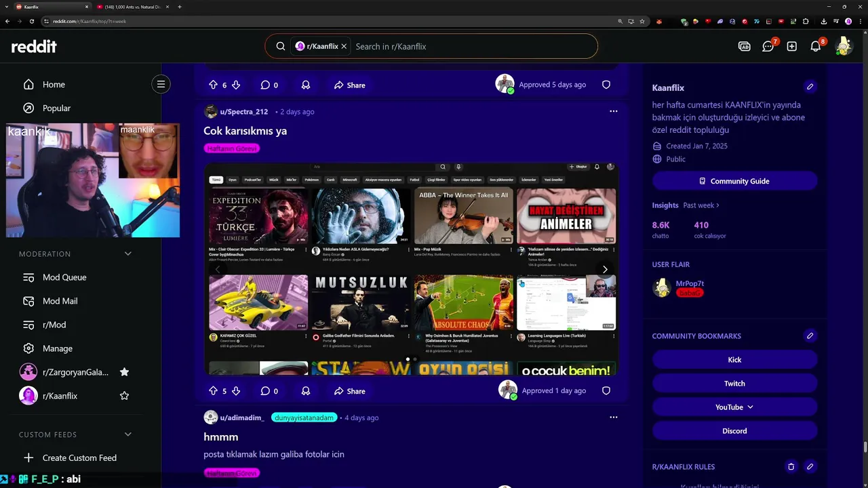Screen dimensions: 868x488
Task: Open Community Guide
Action: pos(734,182)
